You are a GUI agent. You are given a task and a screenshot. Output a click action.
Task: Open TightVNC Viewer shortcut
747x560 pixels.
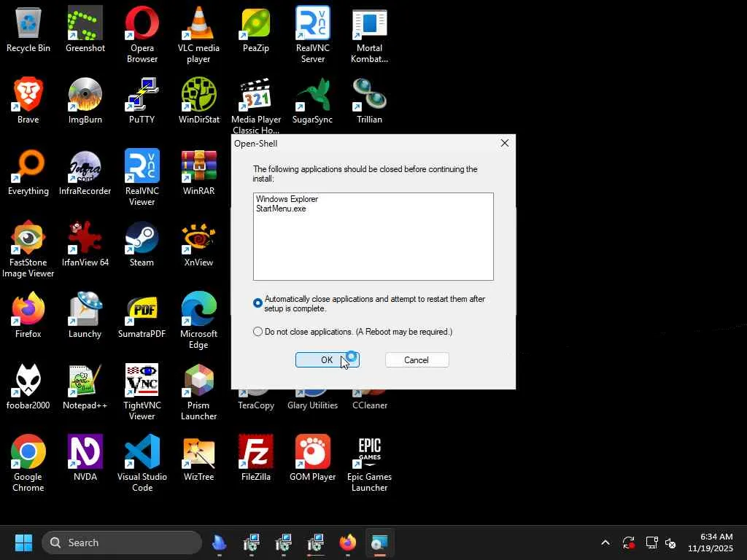tap(142, 392)
